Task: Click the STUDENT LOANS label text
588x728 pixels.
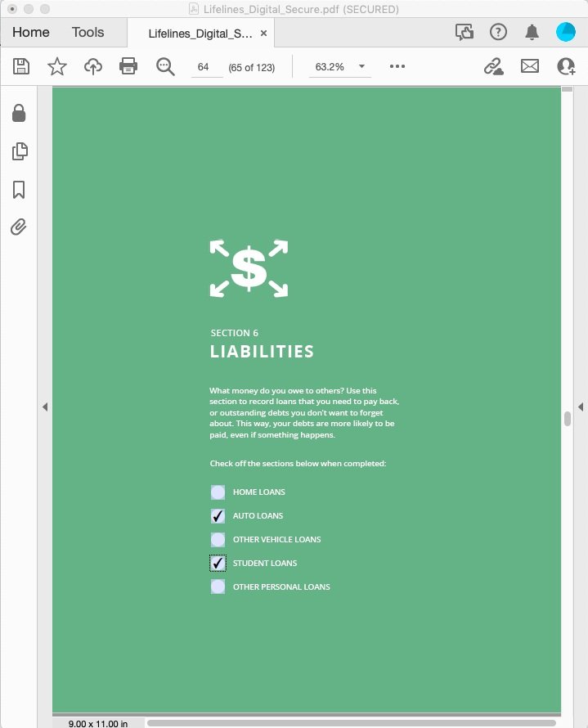Action: click(x=265, y=564)
